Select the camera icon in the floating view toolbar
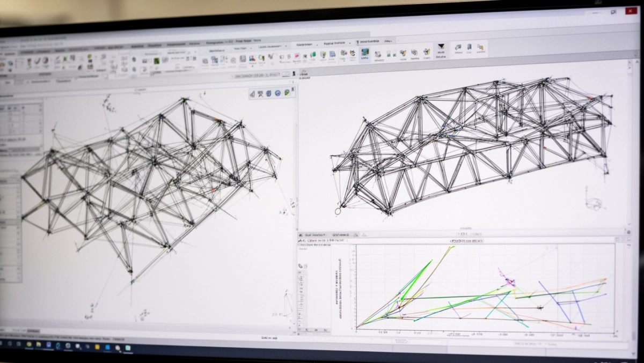Viewport: 644px width, 363px height. 261,94
